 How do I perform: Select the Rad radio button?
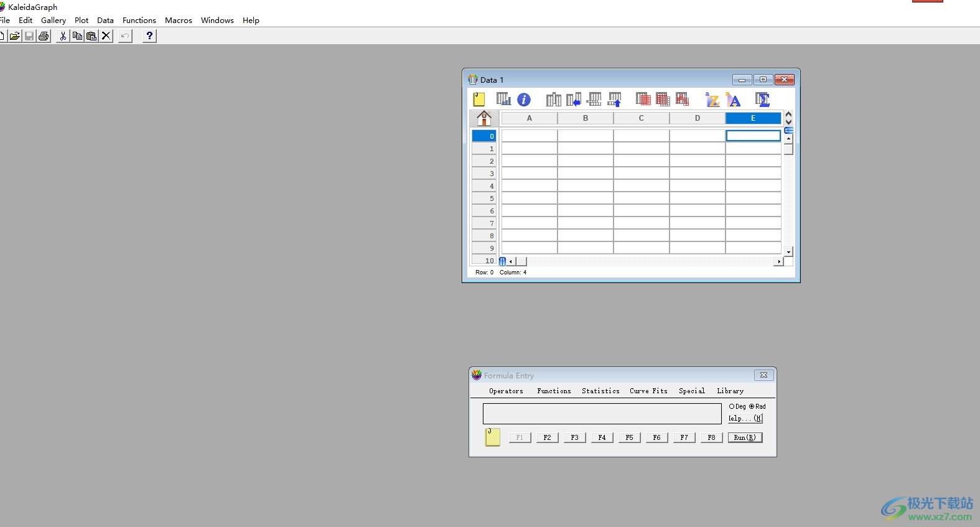pos(752,406)
